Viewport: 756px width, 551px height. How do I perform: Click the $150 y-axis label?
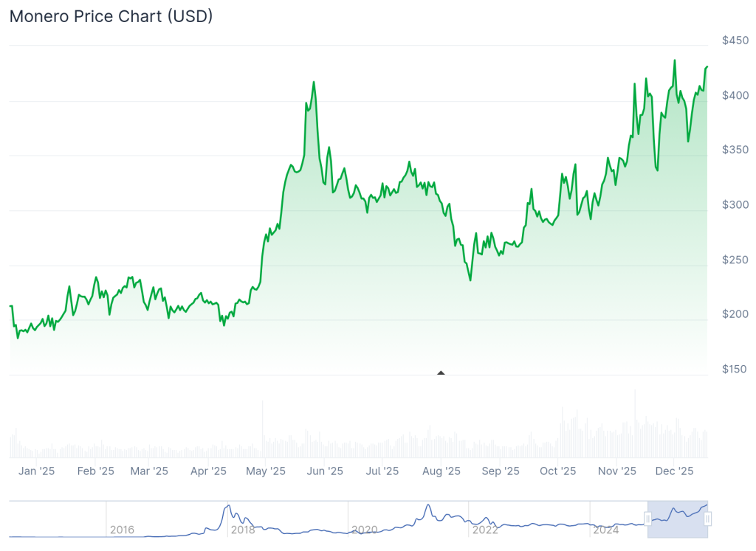(x=735, y=370)
